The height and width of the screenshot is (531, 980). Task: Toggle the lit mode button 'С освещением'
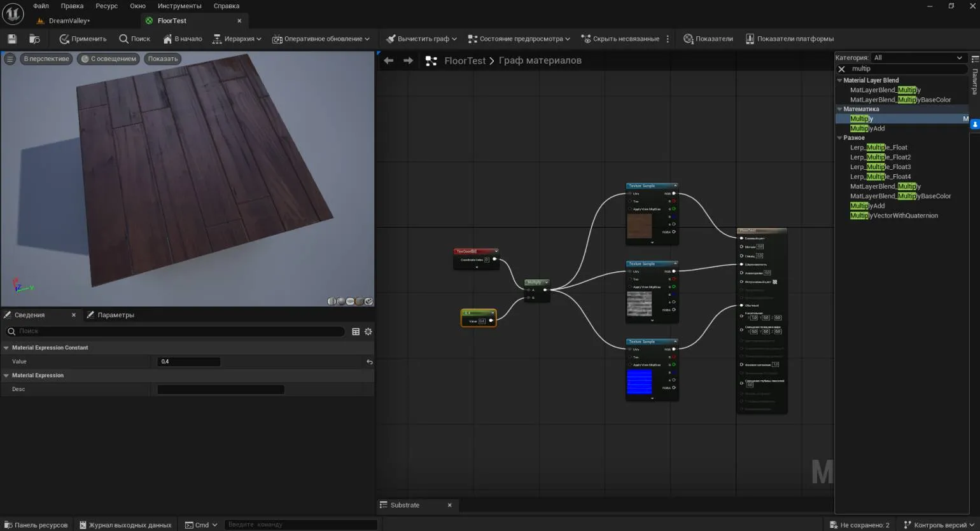(109, 59)
